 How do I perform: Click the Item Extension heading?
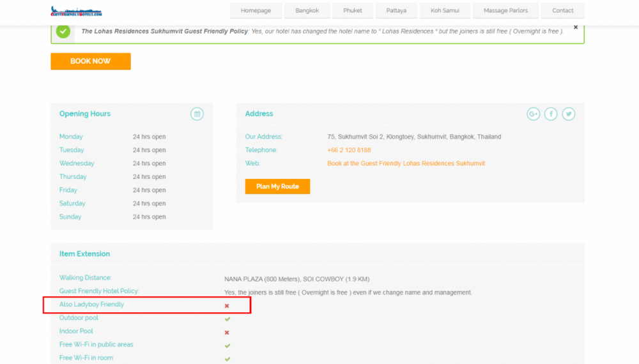click(85, 254)
